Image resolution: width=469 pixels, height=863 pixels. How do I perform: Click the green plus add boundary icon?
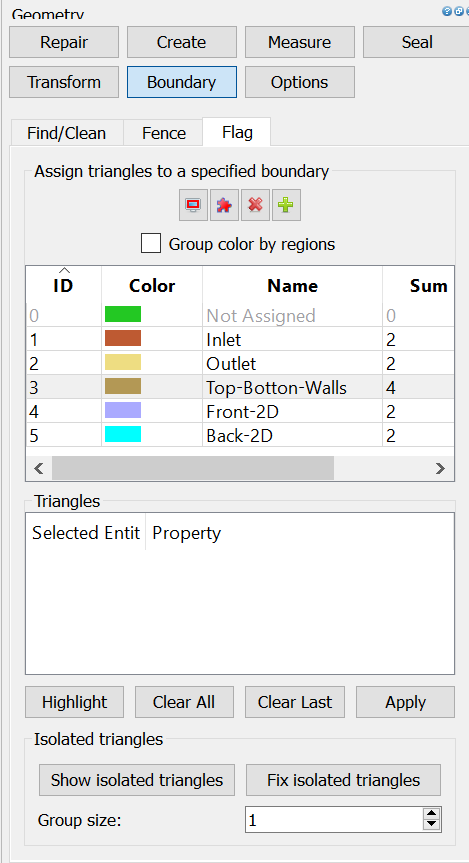click(286, 206)
